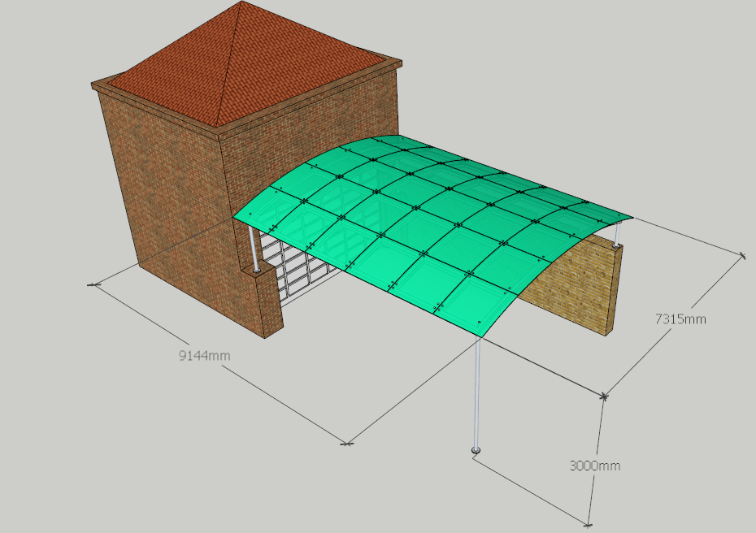Click the front canopy support post
This screenshot has height=533, width=756.
477,390
